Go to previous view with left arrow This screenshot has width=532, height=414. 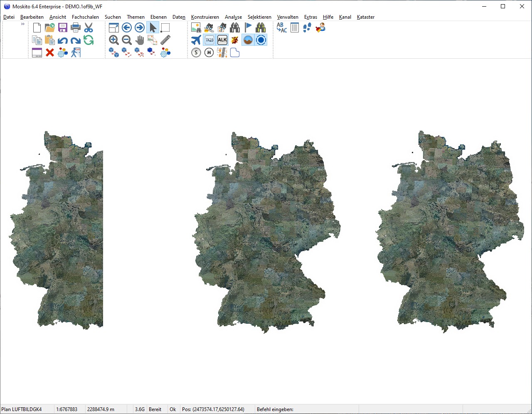[x=127, y=27]
